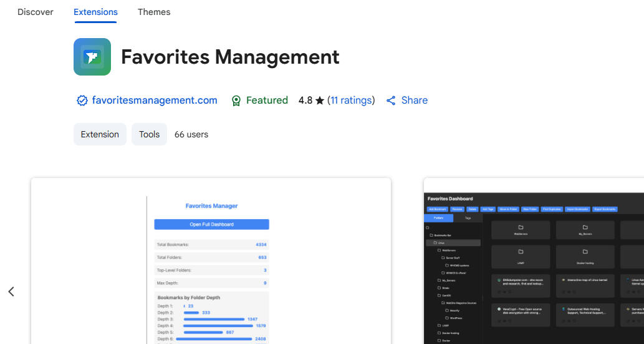
Task: Click the verified publisher badge icon
Action: [82, 101]
